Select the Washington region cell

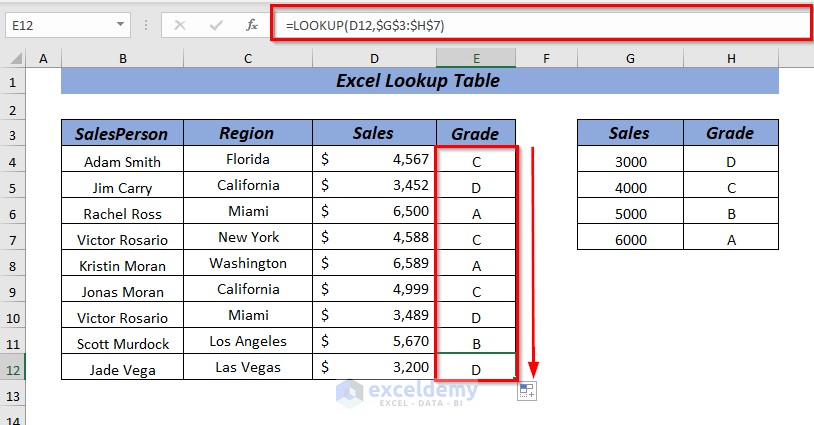(248, 263)
